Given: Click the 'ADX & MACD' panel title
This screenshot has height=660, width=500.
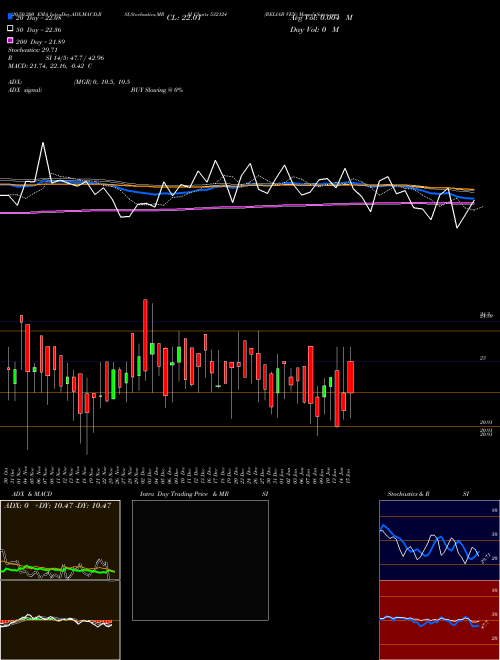Looking at the screenshot, I should (32, 494).
